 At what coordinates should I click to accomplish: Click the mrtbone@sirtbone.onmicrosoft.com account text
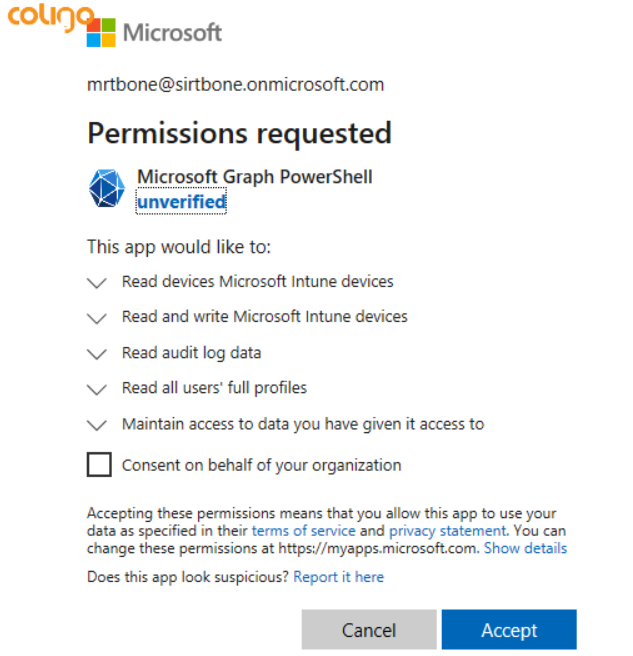coord(236,85)
